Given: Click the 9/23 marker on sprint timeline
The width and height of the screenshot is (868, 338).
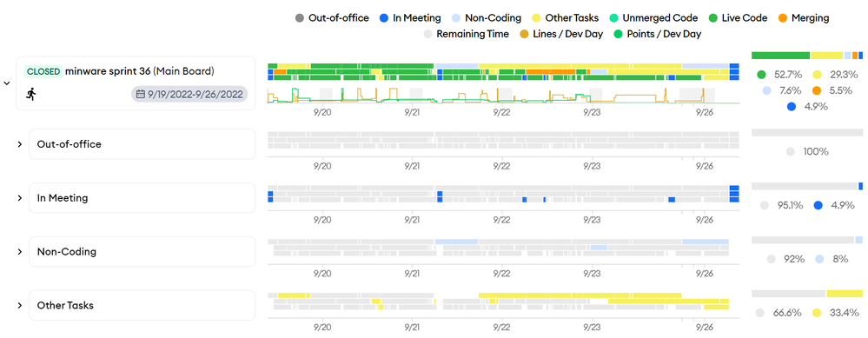Looking at the screenshot, I should (592, 112).
